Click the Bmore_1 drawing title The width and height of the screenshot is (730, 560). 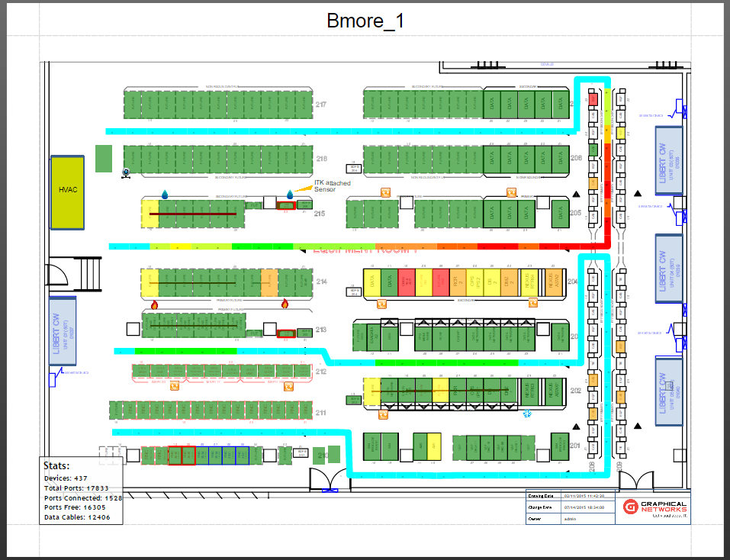[365, 21]
